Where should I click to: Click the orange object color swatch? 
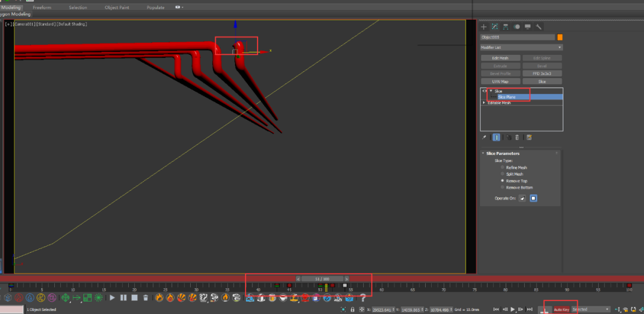(560, 38)
